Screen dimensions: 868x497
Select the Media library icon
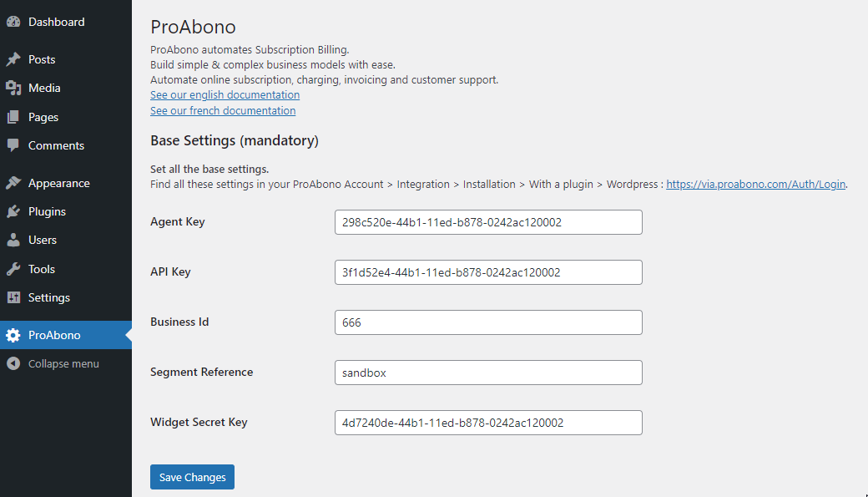point(13,88)
